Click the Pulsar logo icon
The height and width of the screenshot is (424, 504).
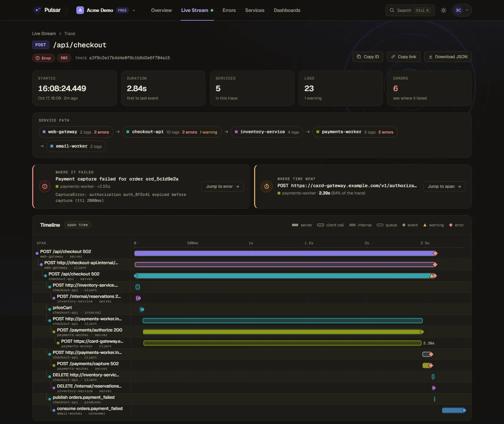37,10
